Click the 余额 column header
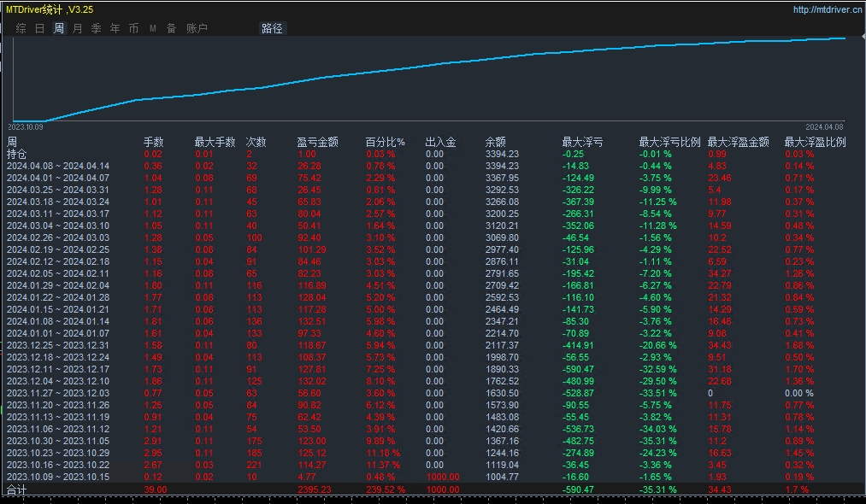Image resolution: width=866 pixels, height=504 pixels. [x=495, y=142]
